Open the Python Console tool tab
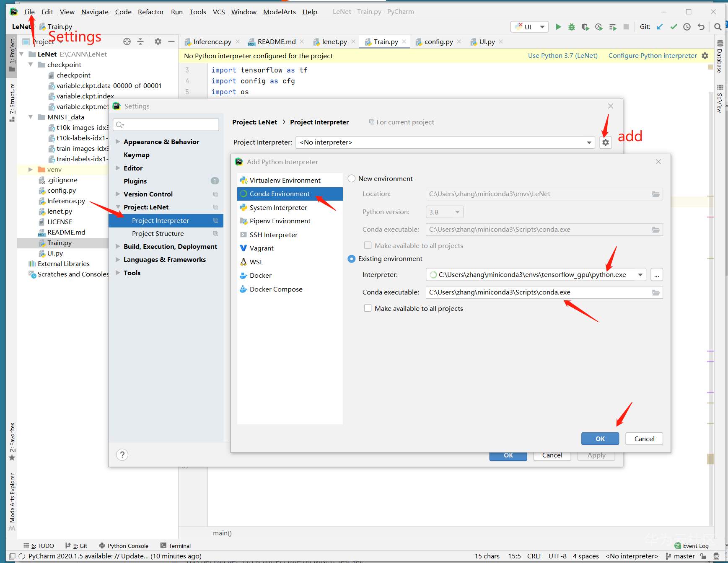728x563 pixels. (124, 545)
